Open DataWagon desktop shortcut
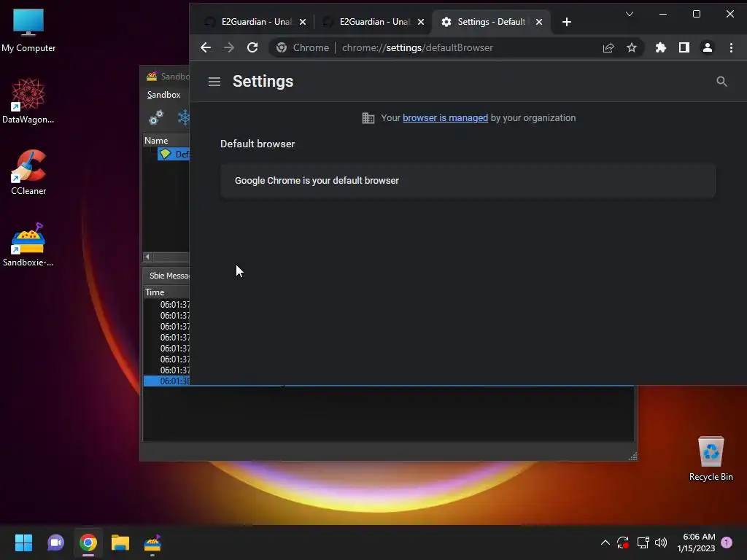This screenshot has width=747, height=560. pyautogui.click(x=28, y=101)
